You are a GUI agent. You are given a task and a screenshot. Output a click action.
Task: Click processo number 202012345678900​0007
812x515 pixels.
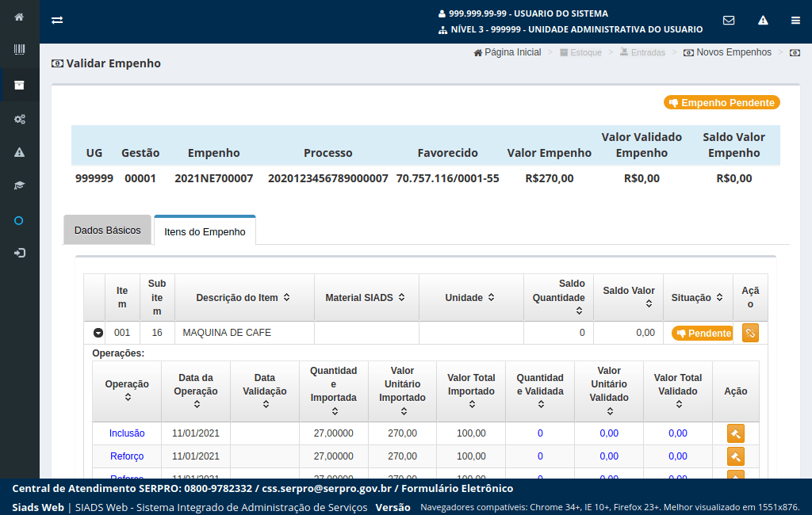pos(327,178)
